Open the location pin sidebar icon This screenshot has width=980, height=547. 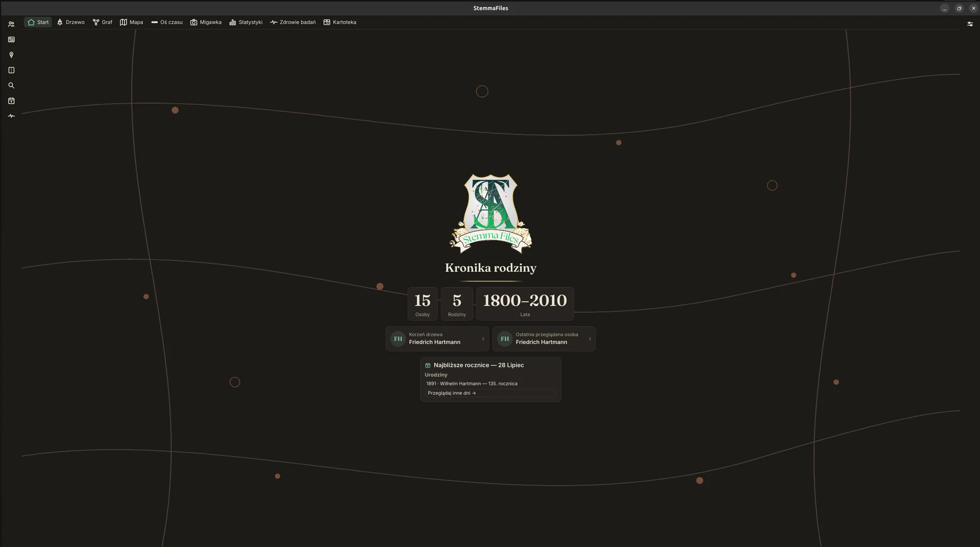[11, 55]
